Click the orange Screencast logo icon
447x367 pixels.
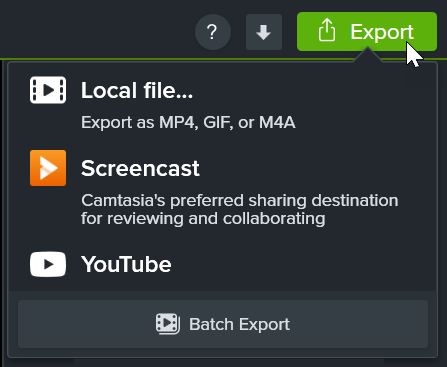pyautogui.click(x=48, y=168)
